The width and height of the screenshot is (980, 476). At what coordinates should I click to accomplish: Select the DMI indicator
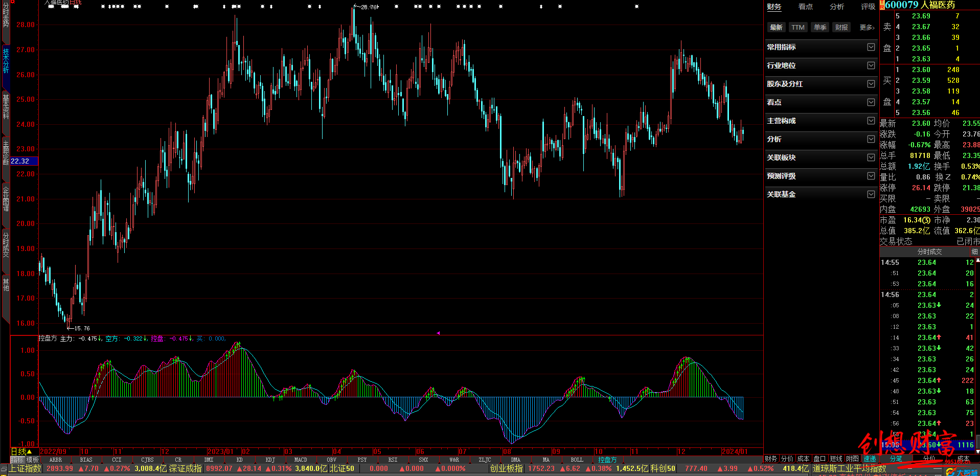(x=209, y=460)
